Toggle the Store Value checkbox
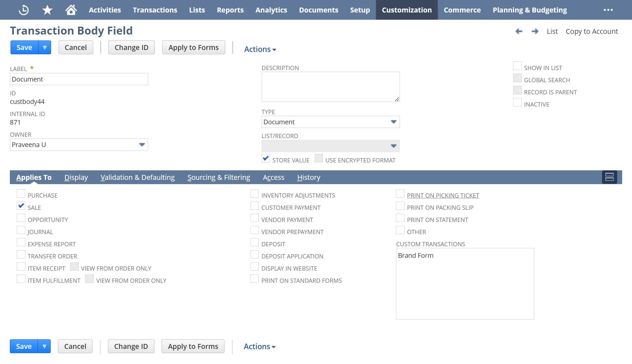Image resolution: width=632 pixels, height=364 pixels. tap(266, 158)
